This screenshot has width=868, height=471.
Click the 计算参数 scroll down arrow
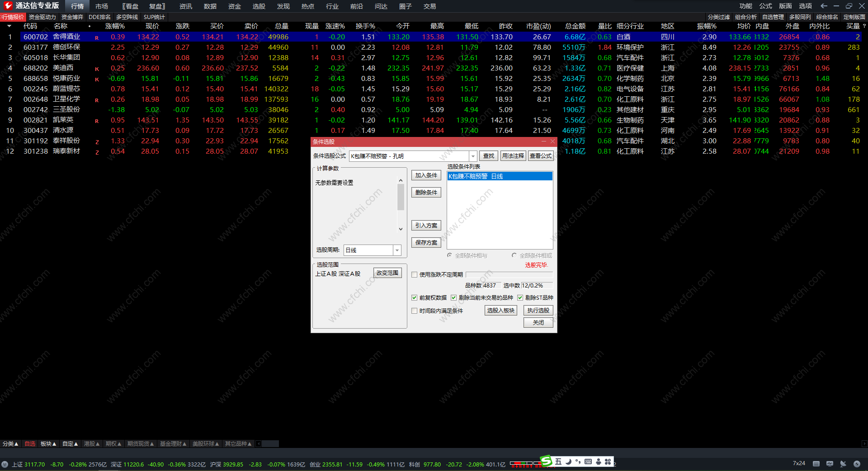click(401, 229)
